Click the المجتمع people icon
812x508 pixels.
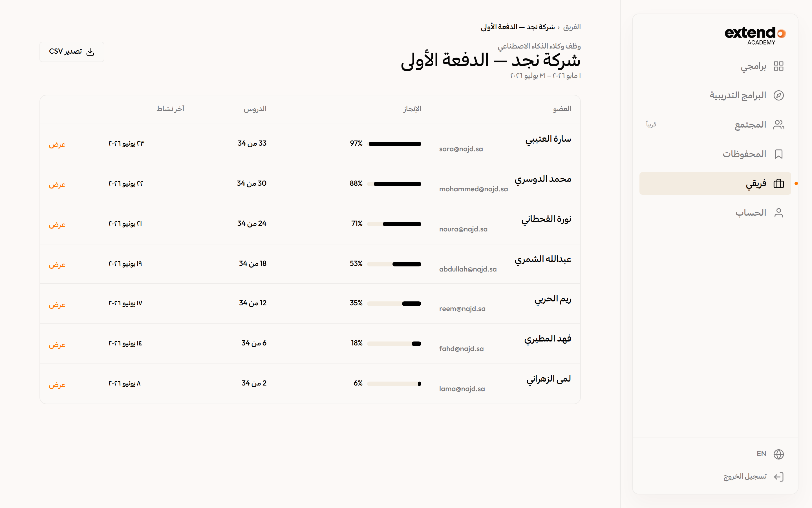[x=778, y=125]
